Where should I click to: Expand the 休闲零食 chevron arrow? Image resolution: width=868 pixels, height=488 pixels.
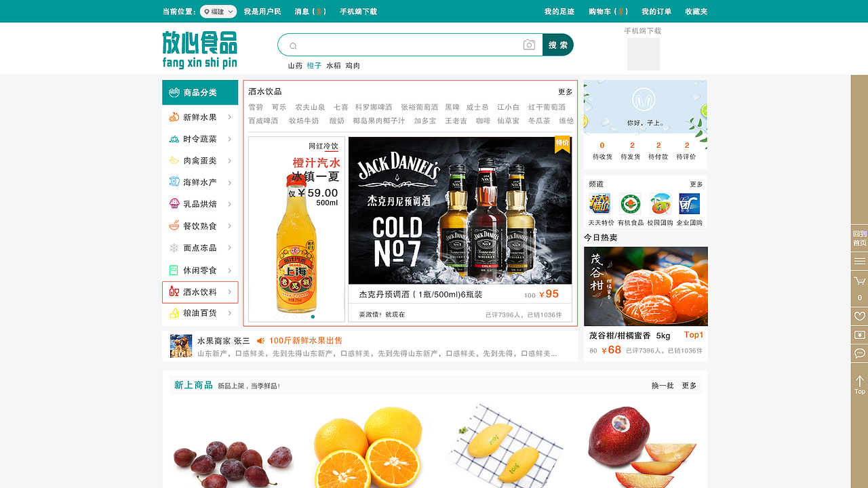(230, 270)
